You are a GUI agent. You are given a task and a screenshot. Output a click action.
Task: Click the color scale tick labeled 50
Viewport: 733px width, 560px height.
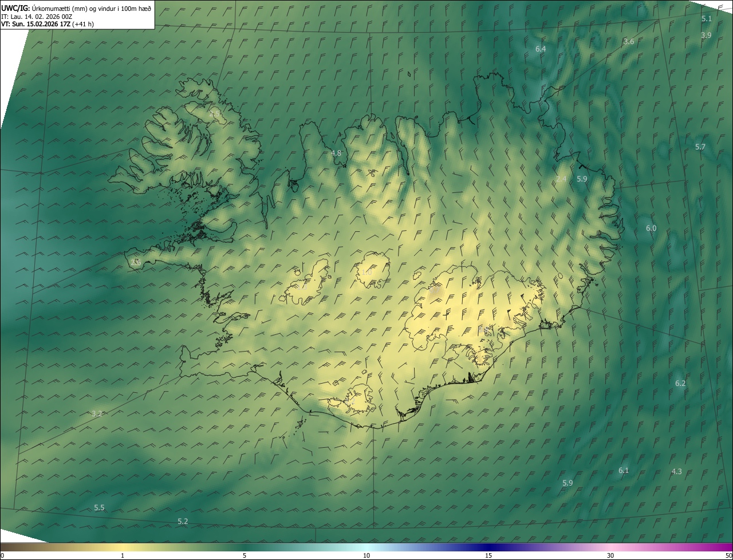pos(729,556)
